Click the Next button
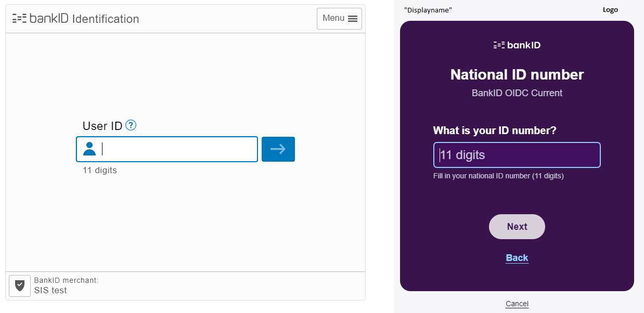Viewport: 644px width, 313px height. pyautogui.click(x=517, y=227)
